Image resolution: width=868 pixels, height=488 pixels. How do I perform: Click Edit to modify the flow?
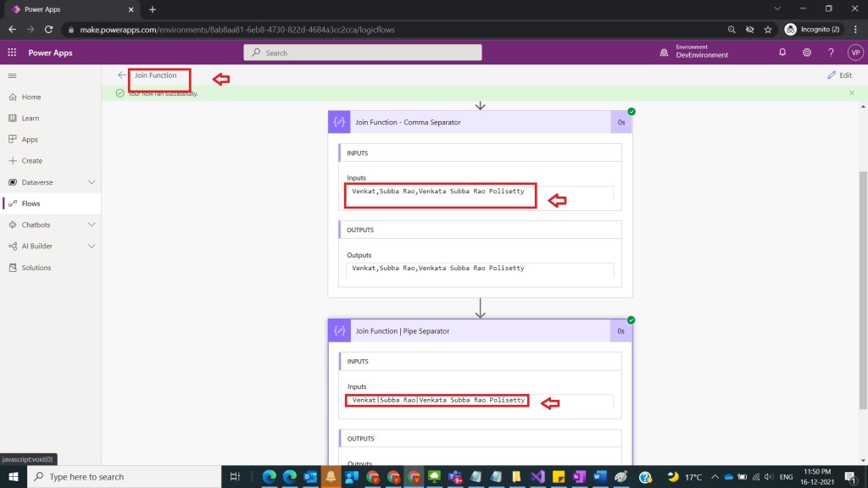pos(839,75)
